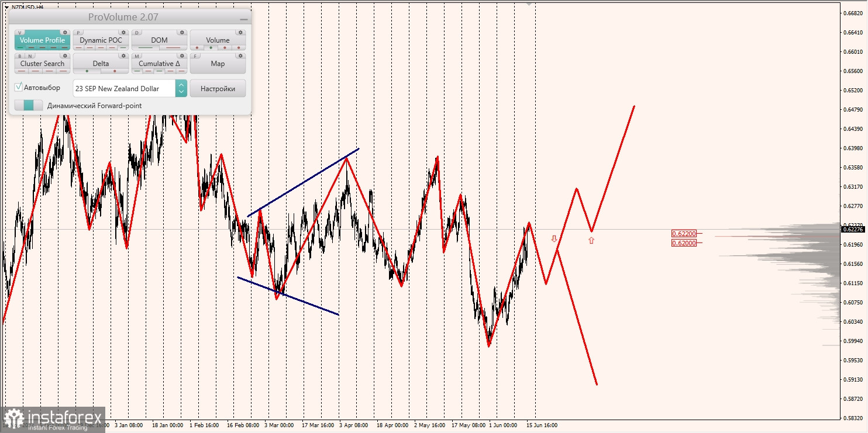
Task: Toggle Cluster Search mode
Action: 42,64
